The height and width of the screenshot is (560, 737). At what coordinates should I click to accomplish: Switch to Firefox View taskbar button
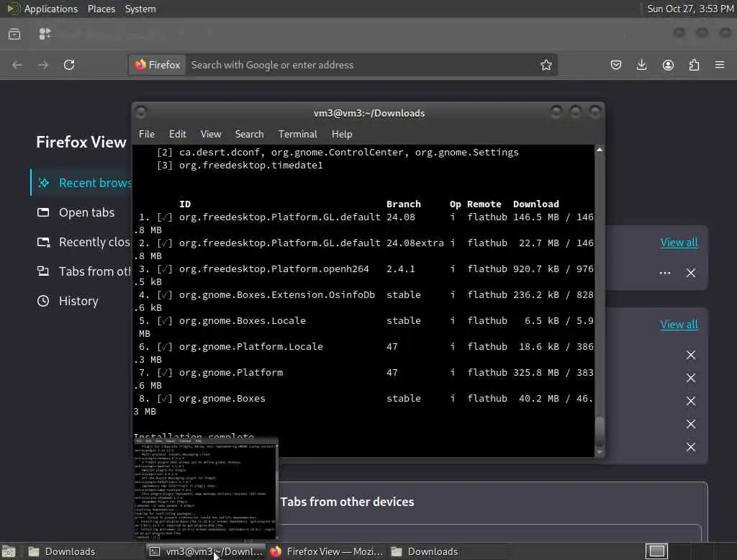pyautogui.click(x=327, y=551)
